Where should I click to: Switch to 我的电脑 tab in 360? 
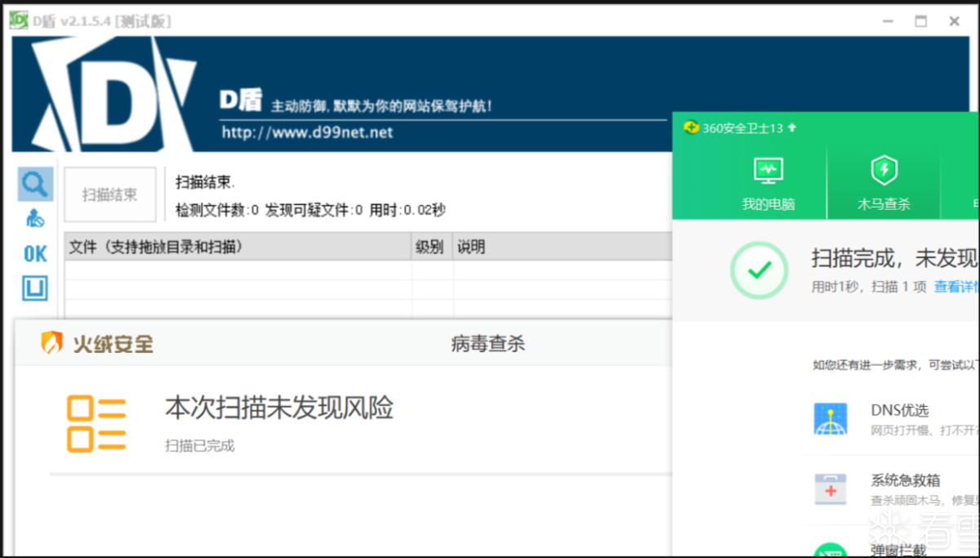[768, 182]
